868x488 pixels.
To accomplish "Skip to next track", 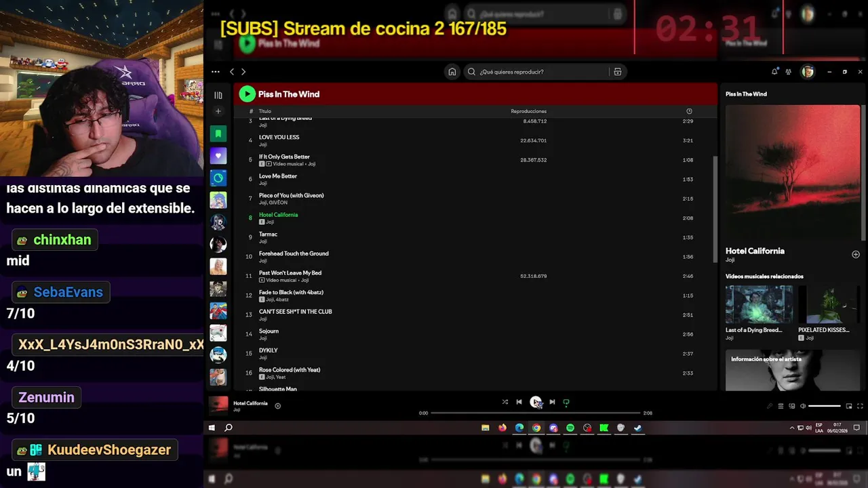I will (552, 402).
